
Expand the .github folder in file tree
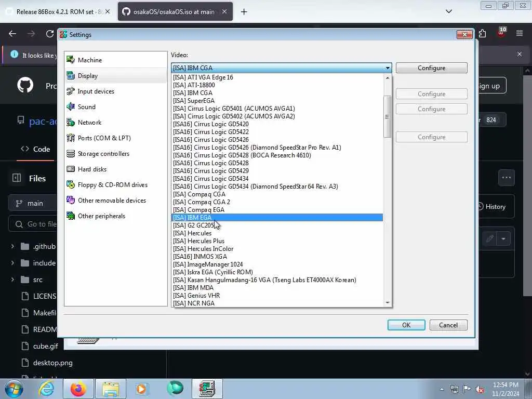(12, 246)
